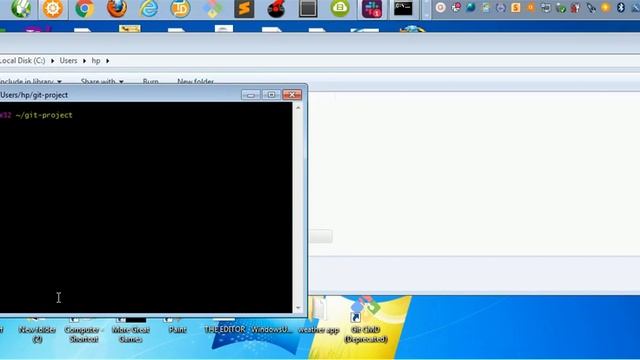Click Git Bash title bar Users/hp/git-project

(x=34, y=95)
